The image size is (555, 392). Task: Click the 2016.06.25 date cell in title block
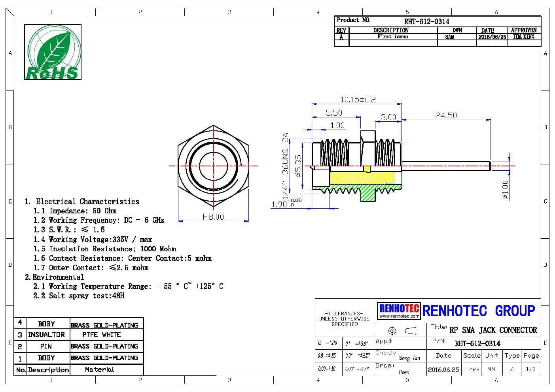point(443,369)
